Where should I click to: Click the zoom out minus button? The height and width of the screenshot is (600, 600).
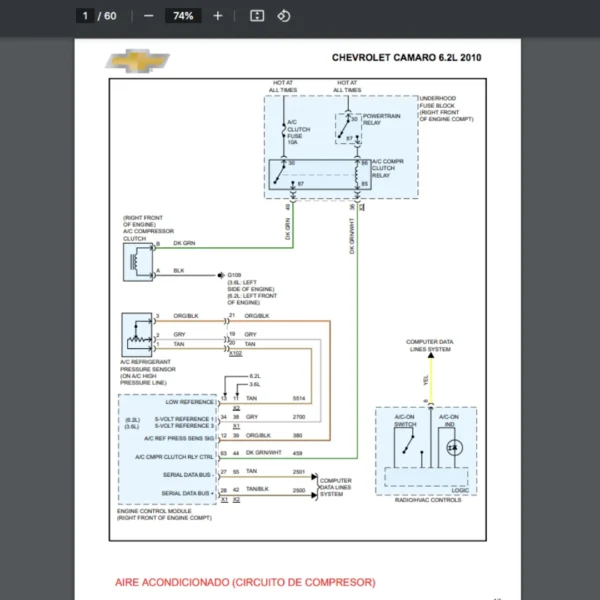point(149,16)
